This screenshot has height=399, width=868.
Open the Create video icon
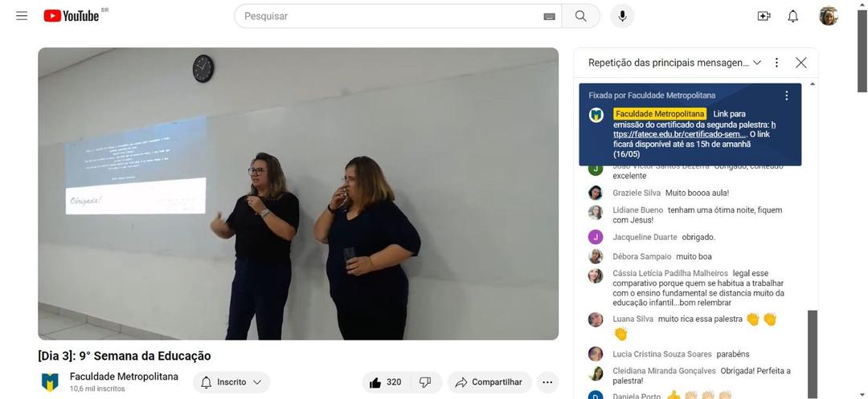pyautogui.click(x=764, y=16)
